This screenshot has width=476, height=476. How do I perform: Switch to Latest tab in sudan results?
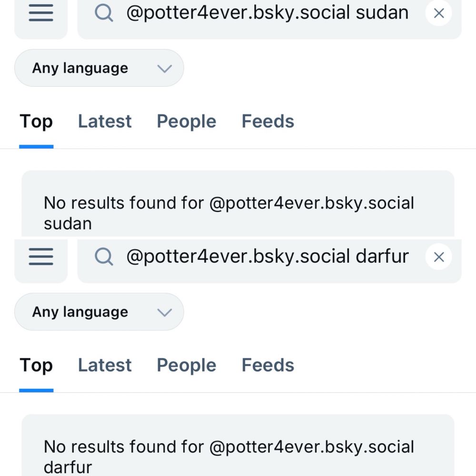pos(105,121)
